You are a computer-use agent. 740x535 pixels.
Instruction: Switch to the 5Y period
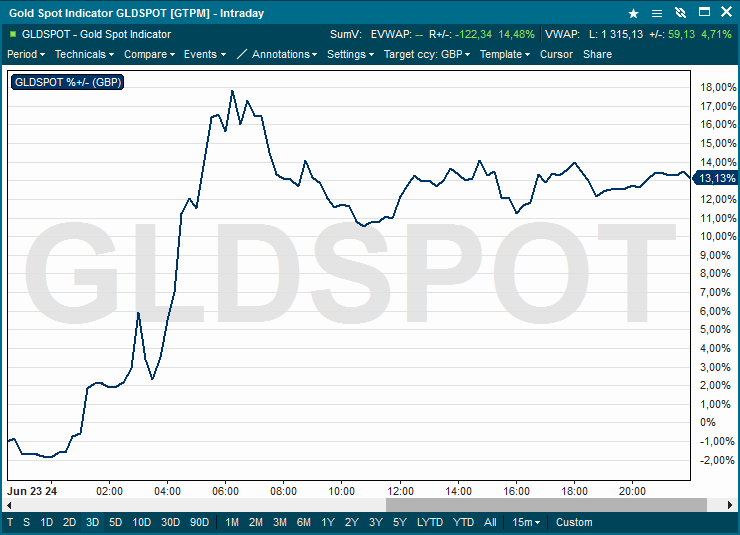click(x=400, y=522)
